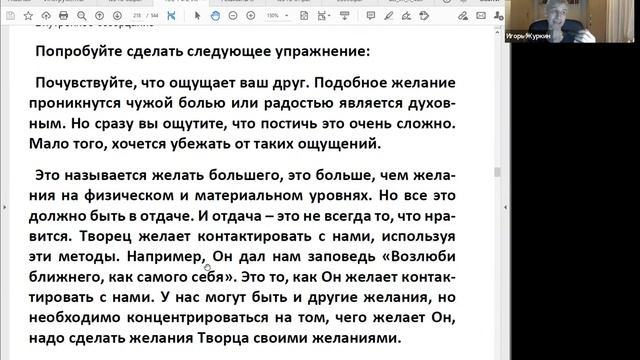
Task: Click the phrase 'Это называется желать большего'
Action: (x=158, y=176)
